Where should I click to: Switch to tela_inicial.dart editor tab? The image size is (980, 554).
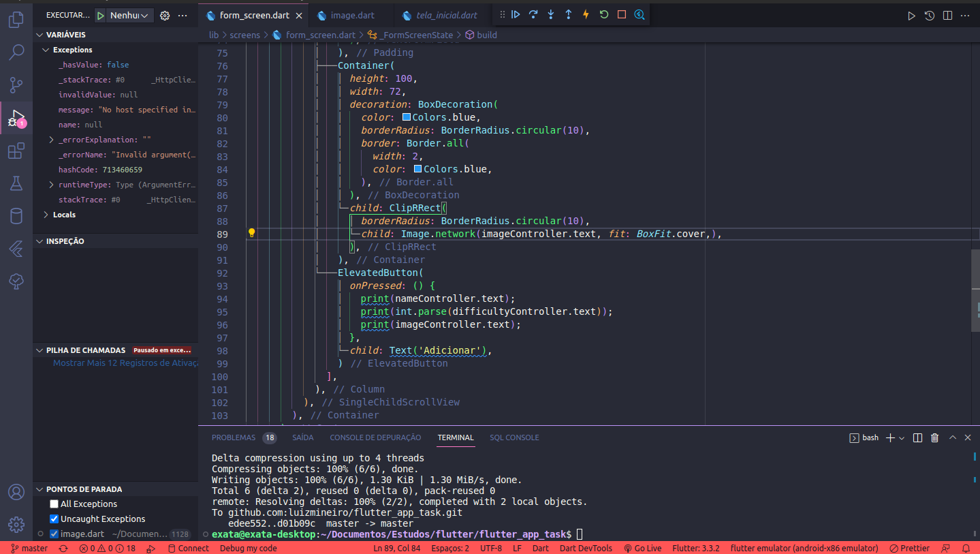pos(446,15)
